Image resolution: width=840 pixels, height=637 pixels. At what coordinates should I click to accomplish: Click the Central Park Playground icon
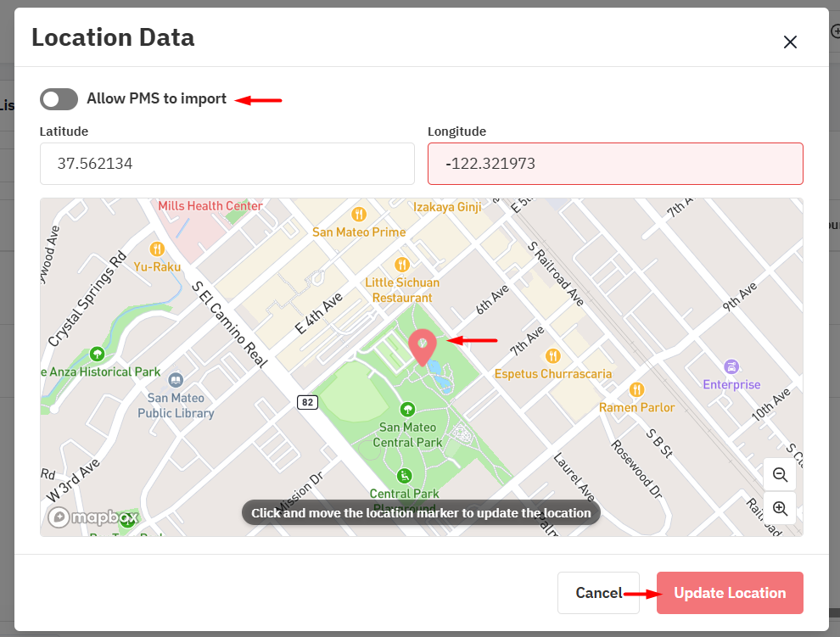[x=405, y=476]
